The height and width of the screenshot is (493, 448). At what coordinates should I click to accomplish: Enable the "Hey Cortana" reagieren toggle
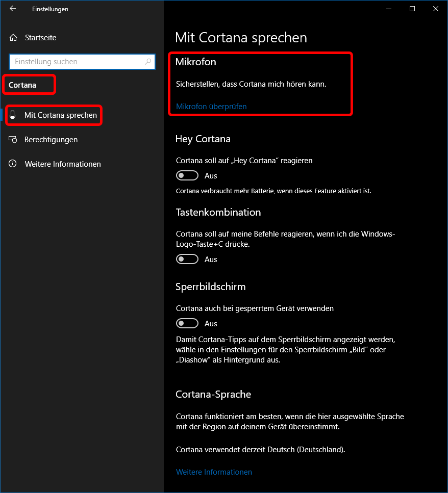click(x=187, y=175)
